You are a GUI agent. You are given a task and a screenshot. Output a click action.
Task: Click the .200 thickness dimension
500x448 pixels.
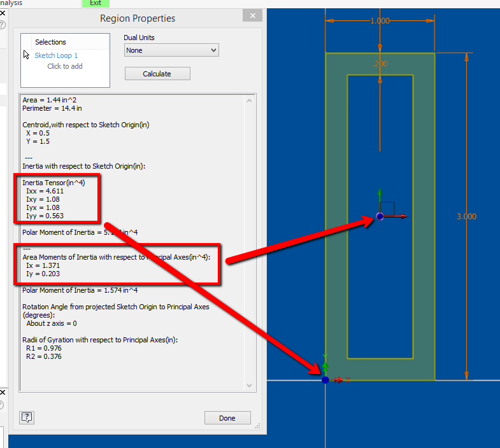pyautogui.click(x=380, y=64)
